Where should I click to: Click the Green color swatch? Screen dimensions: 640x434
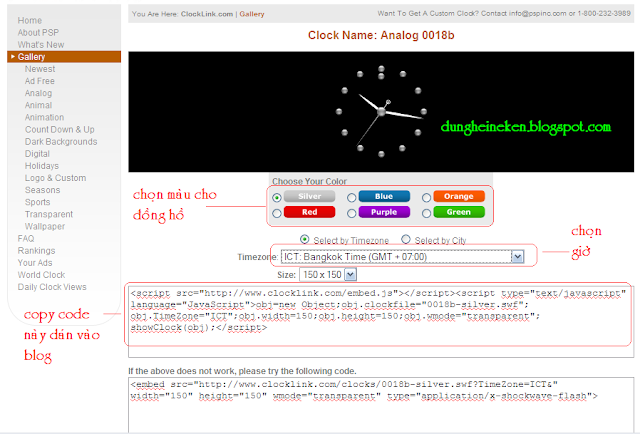(x=459, y=212)
